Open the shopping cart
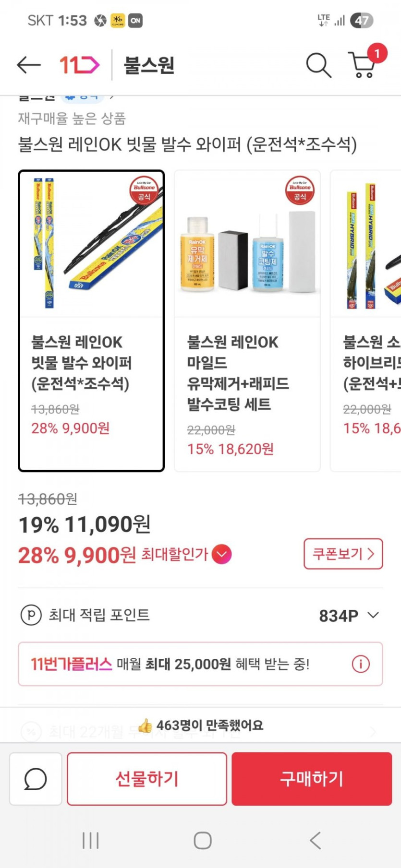401x868 pixels. coord(363,65)
